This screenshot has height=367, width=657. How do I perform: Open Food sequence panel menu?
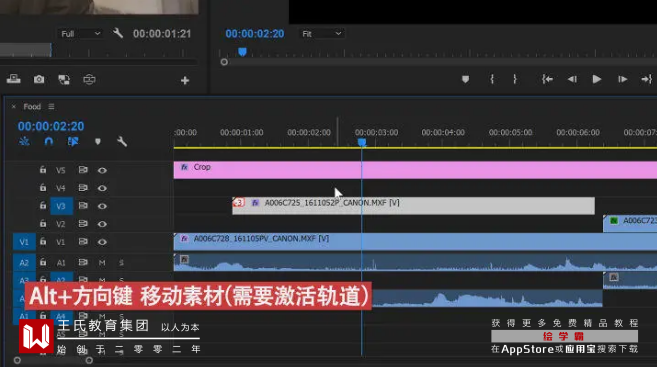[51, 107]
